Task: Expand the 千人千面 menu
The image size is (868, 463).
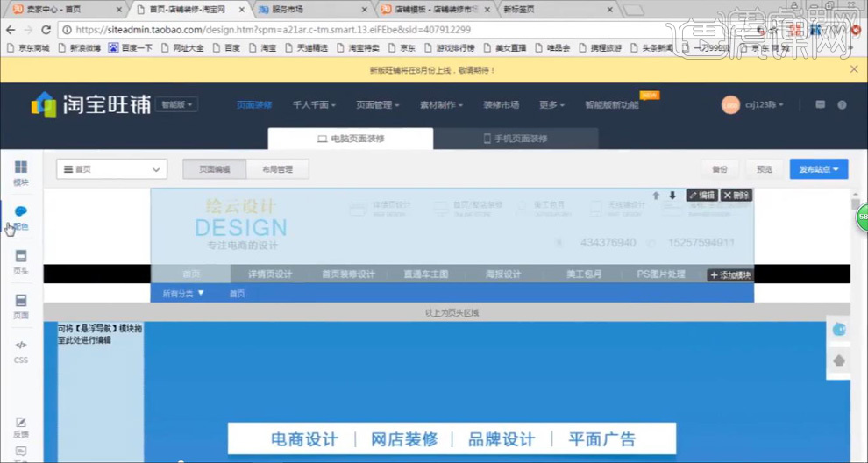Action: 314,104
